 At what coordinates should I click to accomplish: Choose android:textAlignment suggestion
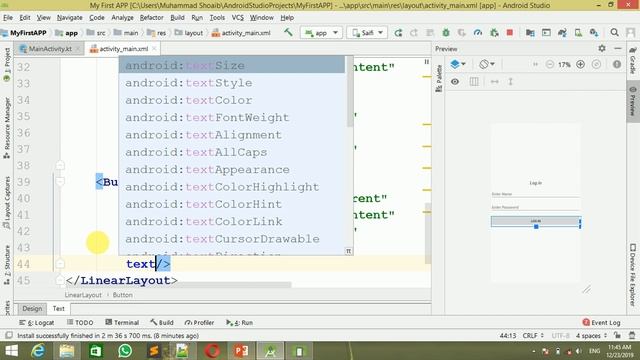pyautogui.click(x=231, y=135)
